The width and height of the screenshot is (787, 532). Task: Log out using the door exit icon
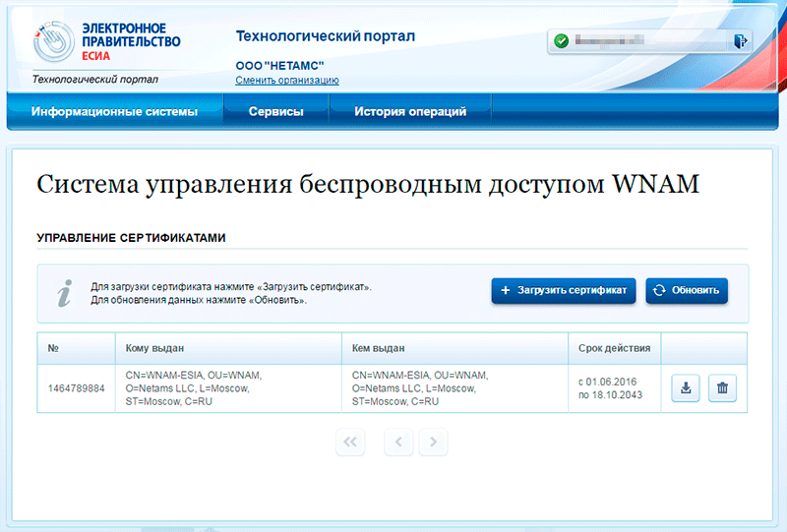[740, 41]
